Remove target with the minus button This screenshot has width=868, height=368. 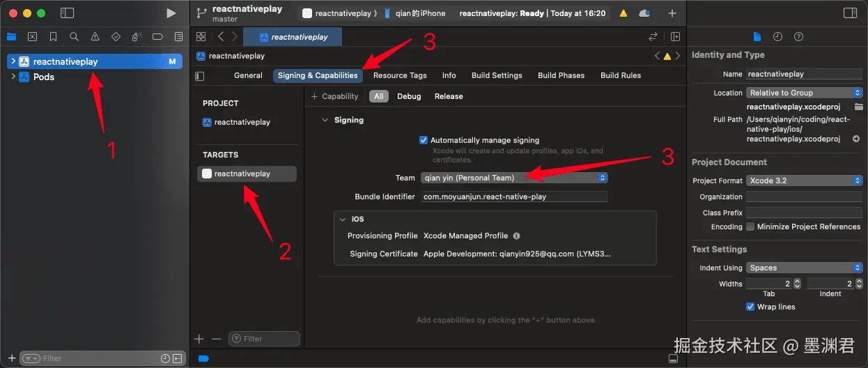(x=216, y=339)
